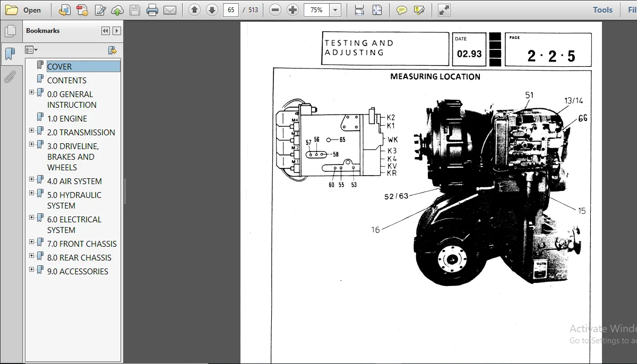Click the page label 2·2·5
The image size is (637, 364).
[551, 56]
